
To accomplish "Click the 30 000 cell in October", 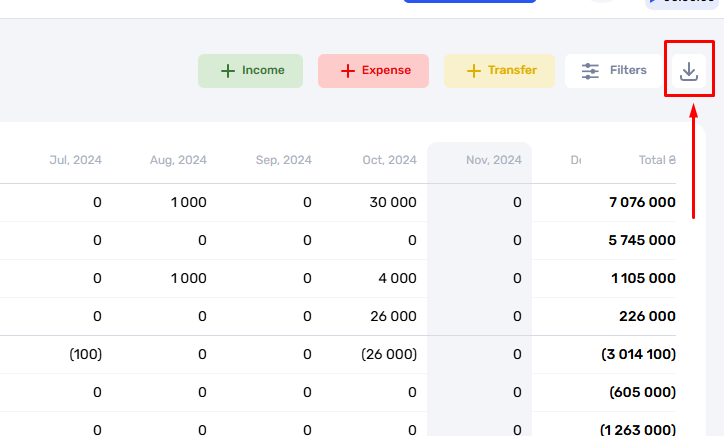I will 393,202.
